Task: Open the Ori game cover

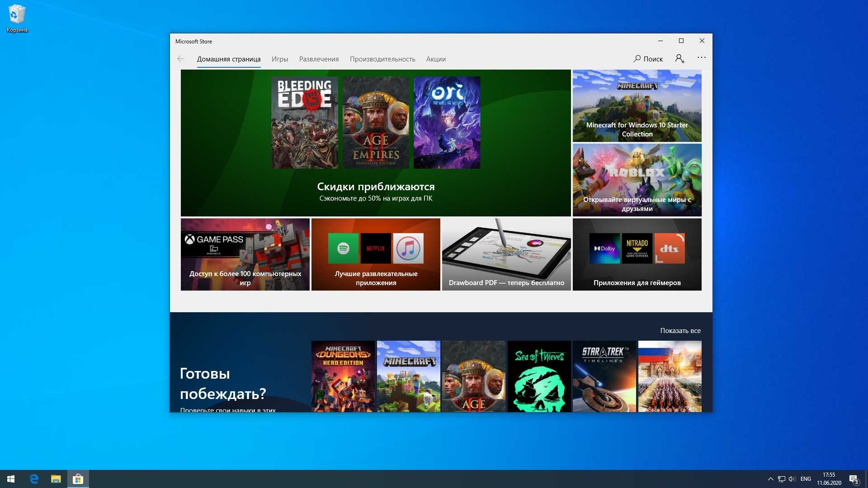Action: 447,122
